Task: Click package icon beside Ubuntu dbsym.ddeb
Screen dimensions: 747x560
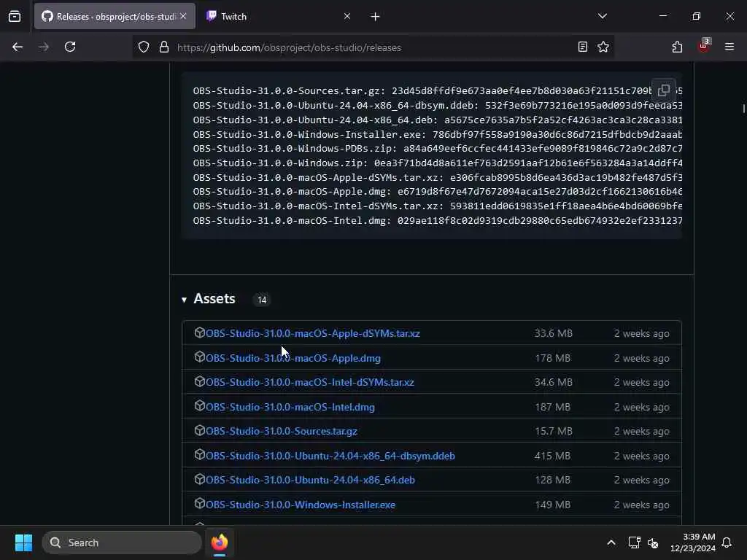Action: click(200, 455)
